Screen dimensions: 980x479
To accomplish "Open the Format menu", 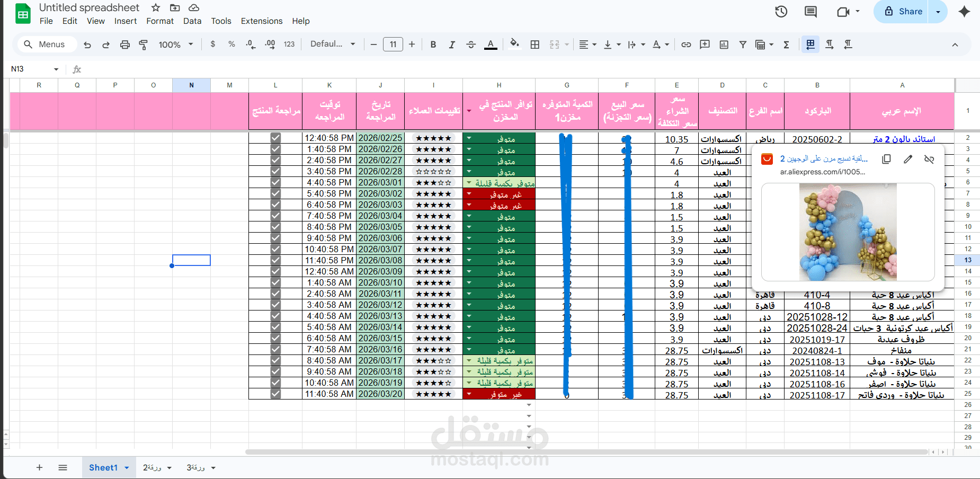I will (160, 21).
